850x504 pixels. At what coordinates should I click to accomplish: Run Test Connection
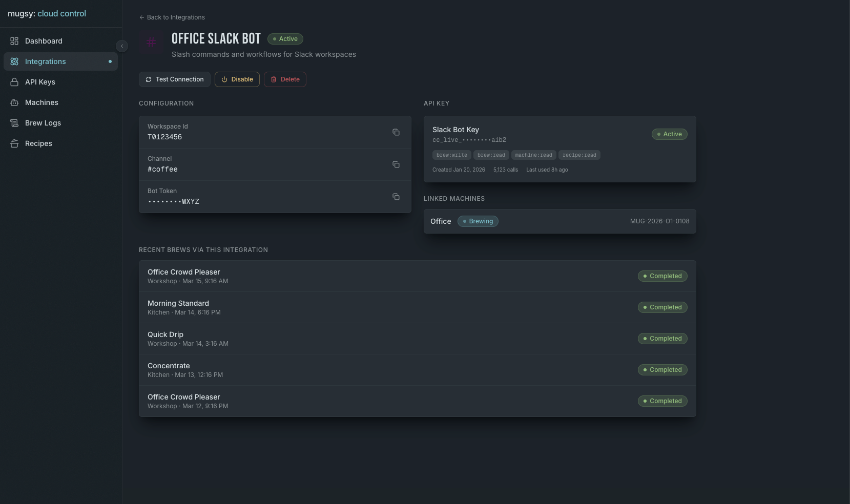pyautogui.click(x=175, y=79)
